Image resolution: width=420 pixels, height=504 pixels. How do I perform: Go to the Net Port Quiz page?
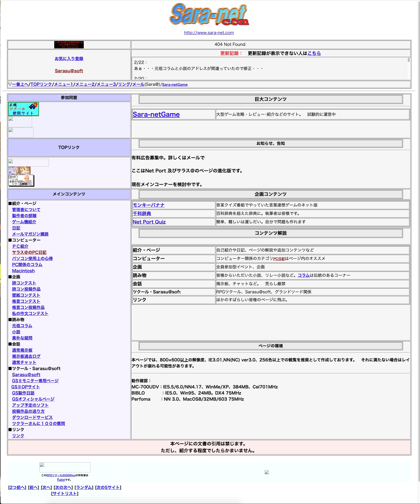(x=149, y=222)
